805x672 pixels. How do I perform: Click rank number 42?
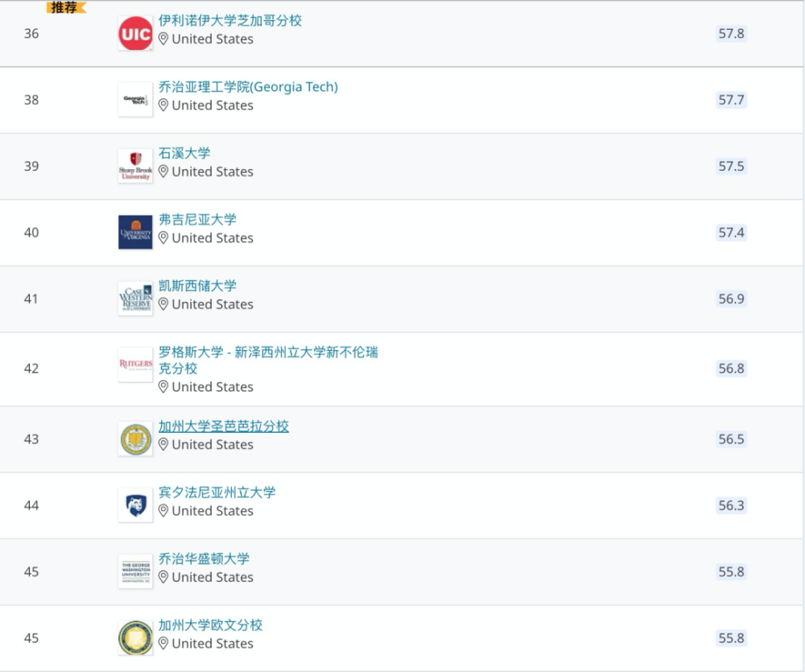31,368
